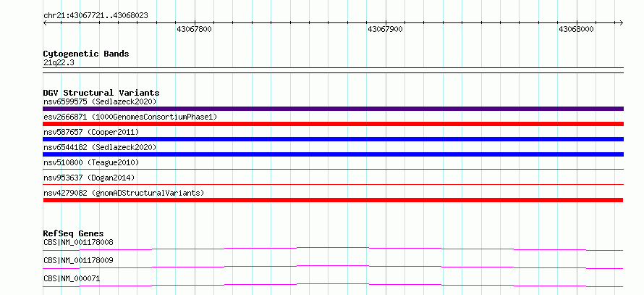The width and height of the screenshot is (644, 295).
Task: Click the blue nsv6544182 variant bar
Action: tap(333, 154)
